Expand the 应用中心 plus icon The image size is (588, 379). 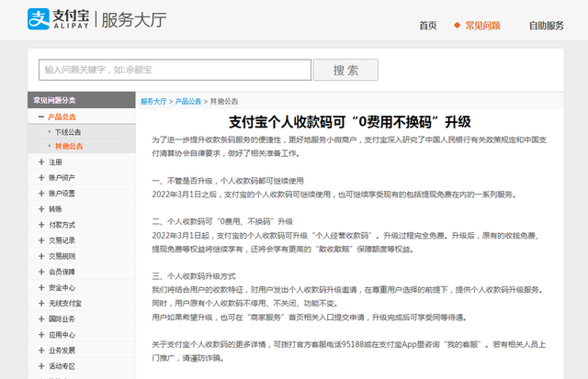click(x=41, y=335)
